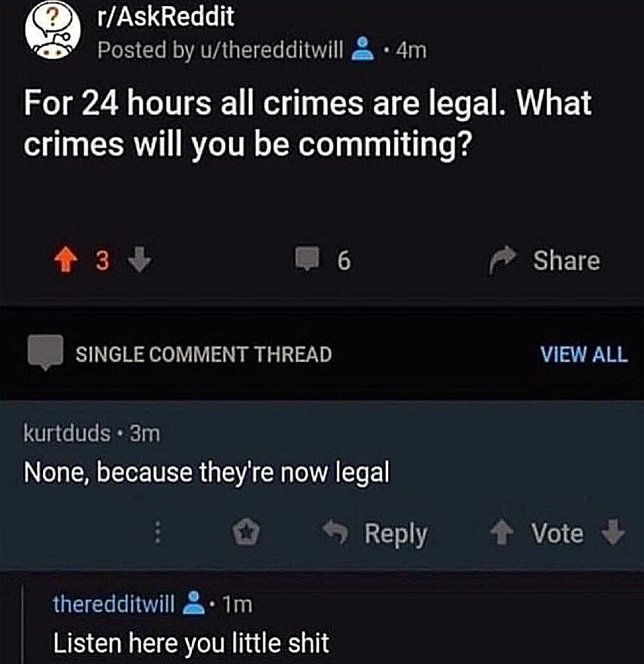
Task: Downvote the AskReddit post
Action: [x=139, y=259]
